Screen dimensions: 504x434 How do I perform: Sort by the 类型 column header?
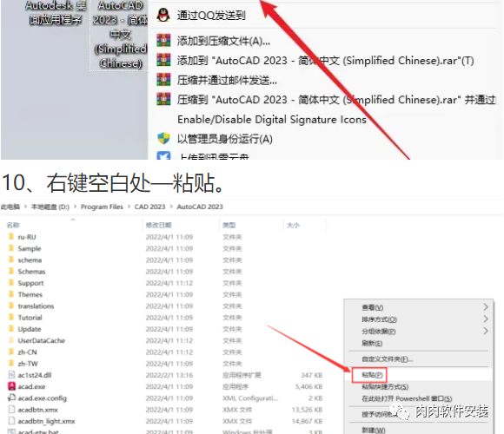(x=229, y=225)
